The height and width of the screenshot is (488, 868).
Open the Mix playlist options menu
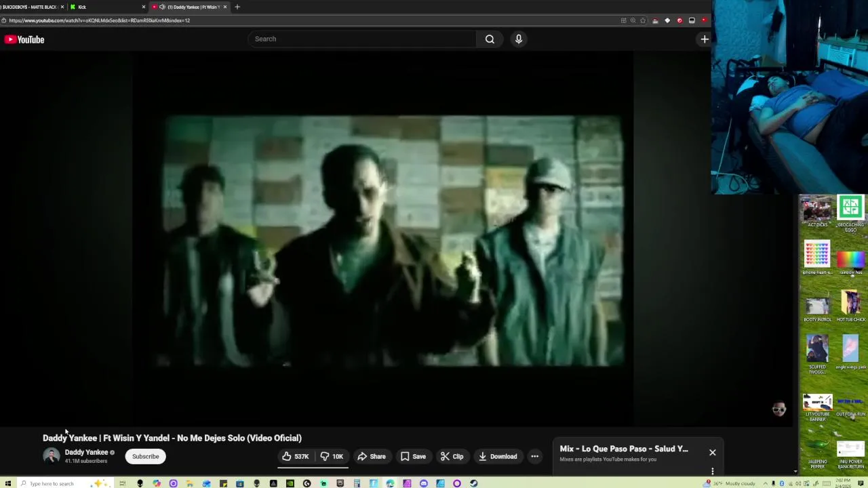712,471
